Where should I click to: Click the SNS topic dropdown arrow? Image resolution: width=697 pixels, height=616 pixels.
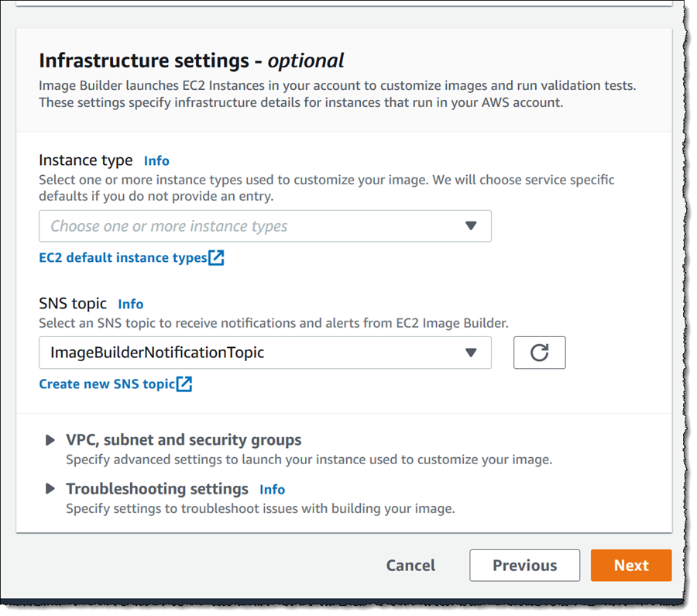coord(471,353)
